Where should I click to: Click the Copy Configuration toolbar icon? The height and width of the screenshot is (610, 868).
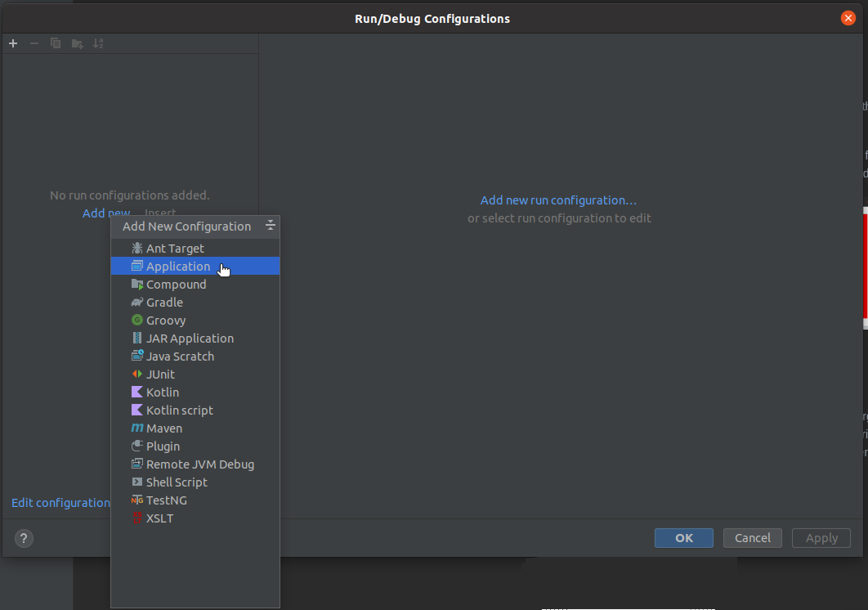pos(56,43)
